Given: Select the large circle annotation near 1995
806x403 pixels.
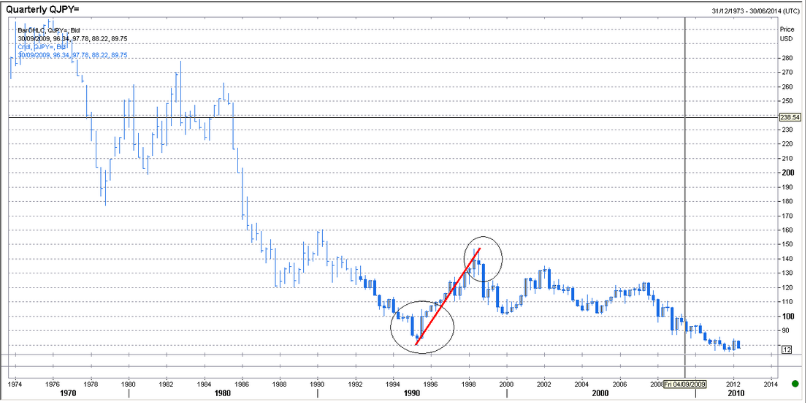Looking at the screenshot, I should tap(421, 324).
